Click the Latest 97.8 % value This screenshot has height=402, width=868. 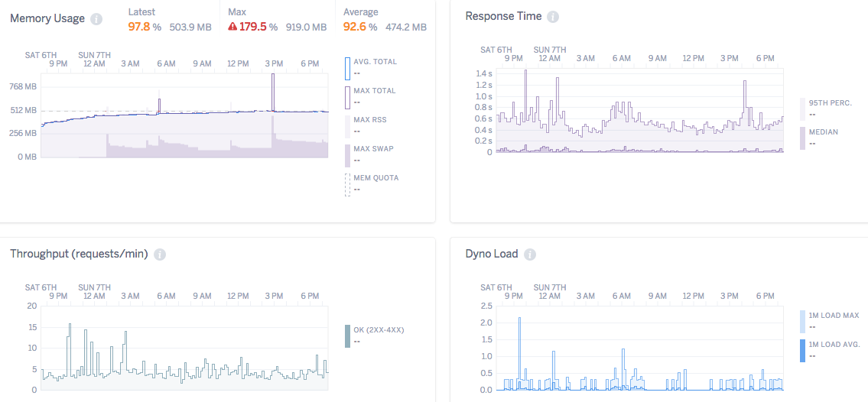tap(145, 27)
